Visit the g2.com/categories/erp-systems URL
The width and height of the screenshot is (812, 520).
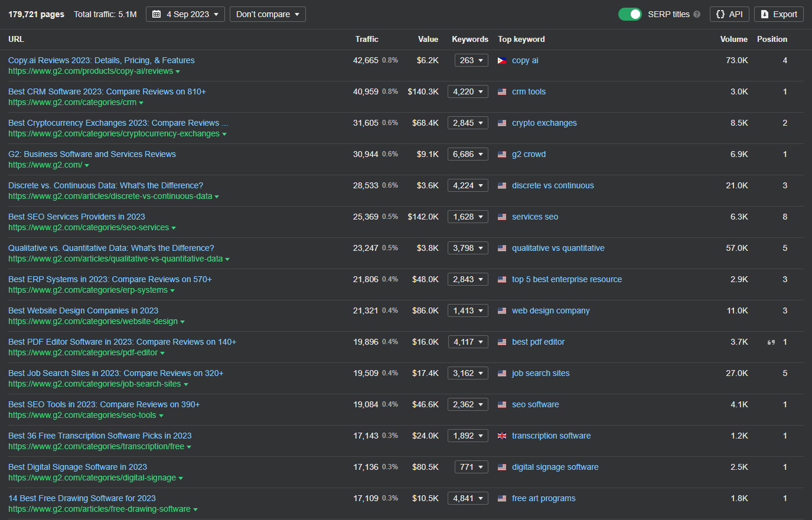(88, 290)
